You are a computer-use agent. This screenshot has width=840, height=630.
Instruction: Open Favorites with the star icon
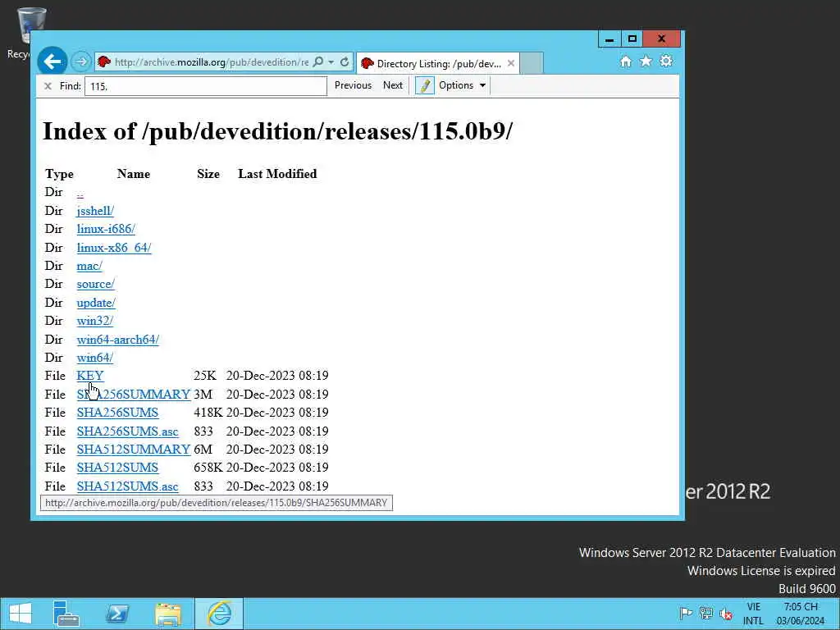[x=646, y=61]
